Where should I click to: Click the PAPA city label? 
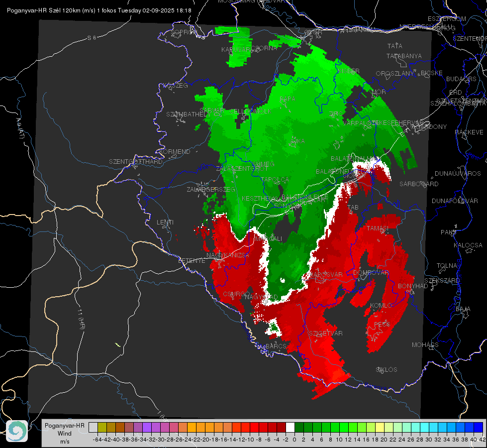[x=288, y=98]
